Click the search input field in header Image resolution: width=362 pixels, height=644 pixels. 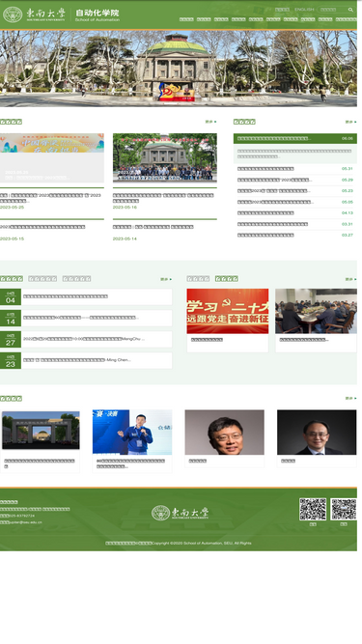point(332,10)
